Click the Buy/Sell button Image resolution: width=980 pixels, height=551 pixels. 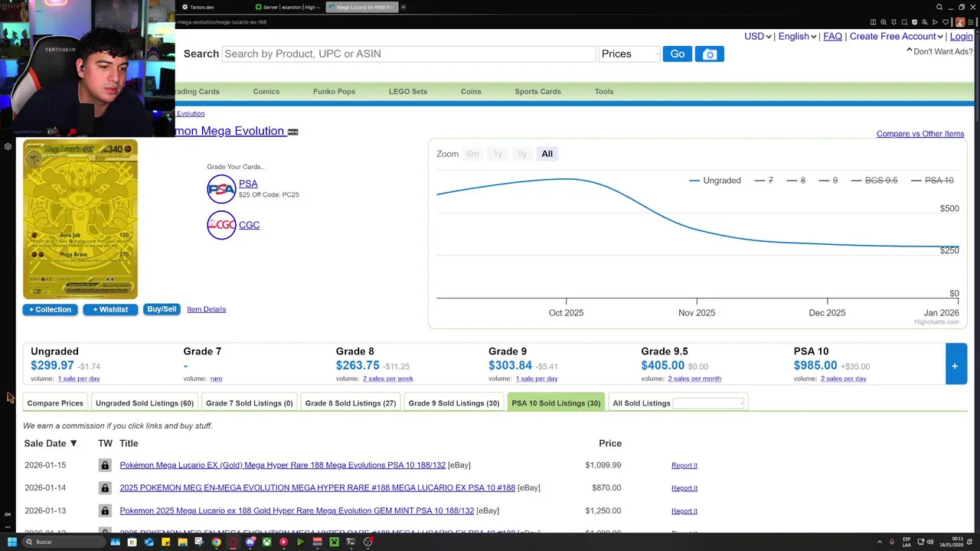click(x=162, y=309)
